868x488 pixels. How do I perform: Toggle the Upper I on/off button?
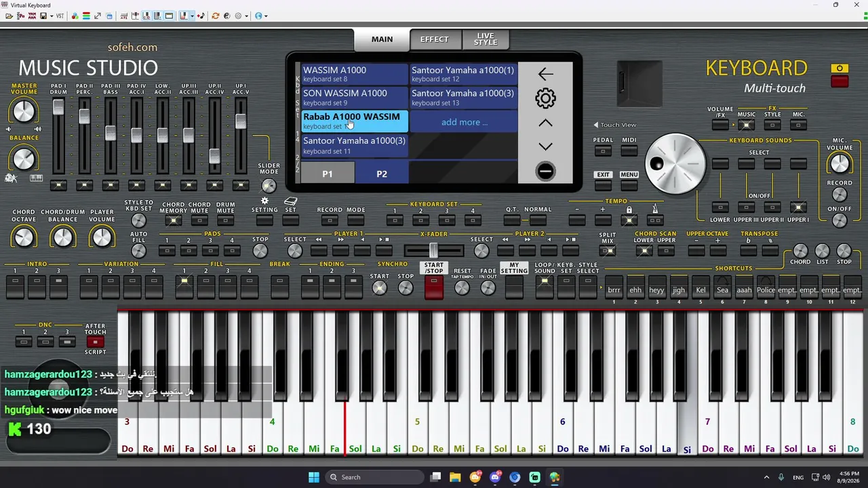click(x=798, y=207)
